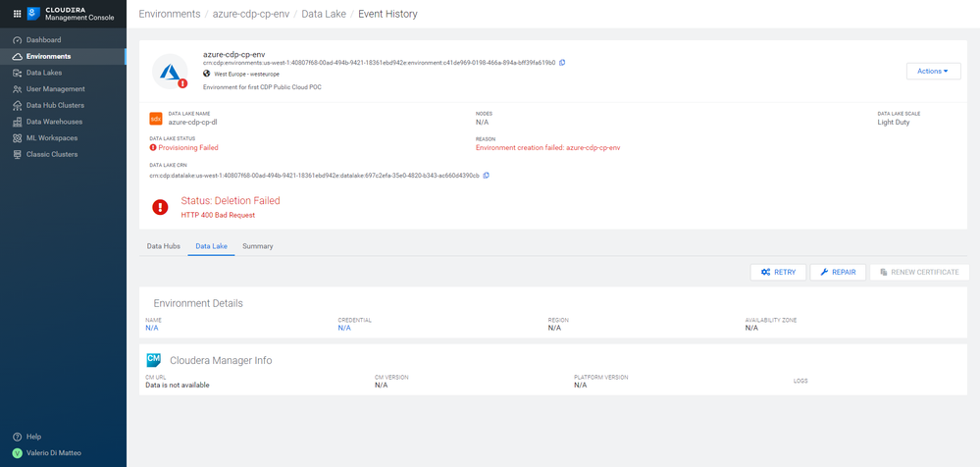980x467 pixels.
Task: Click the 'Environment creation failed: azure-cdp-cp-env' reason
Action: 547,147
